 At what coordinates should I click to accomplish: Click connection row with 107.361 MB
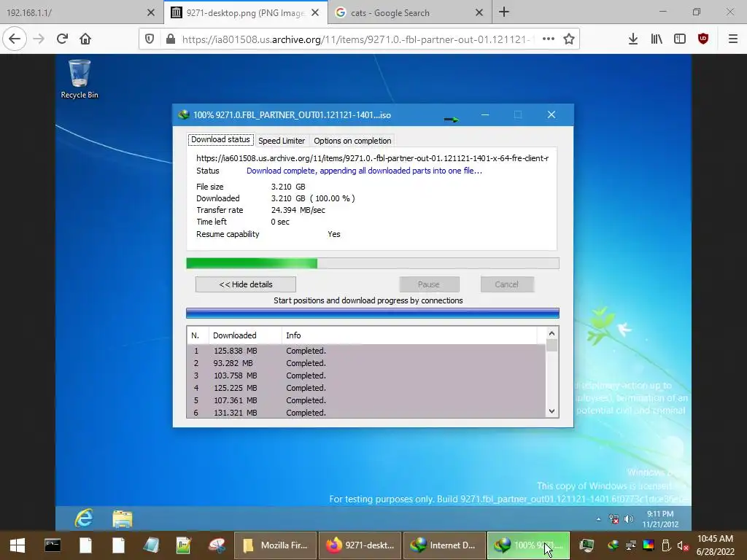pyautogui.click(x=366, y=400)
